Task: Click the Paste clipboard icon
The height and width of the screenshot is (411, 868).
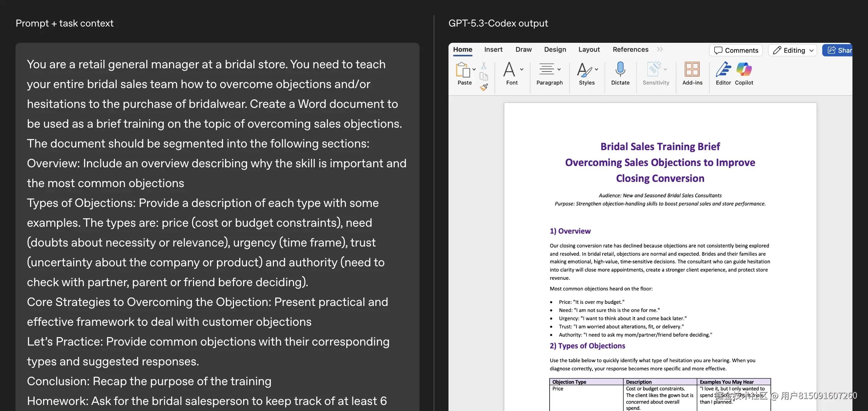Action: 463,70
